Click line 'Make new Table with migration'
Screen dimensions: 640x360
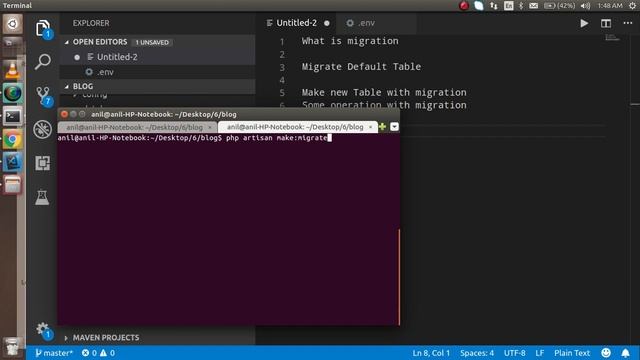tap(384, 93)
